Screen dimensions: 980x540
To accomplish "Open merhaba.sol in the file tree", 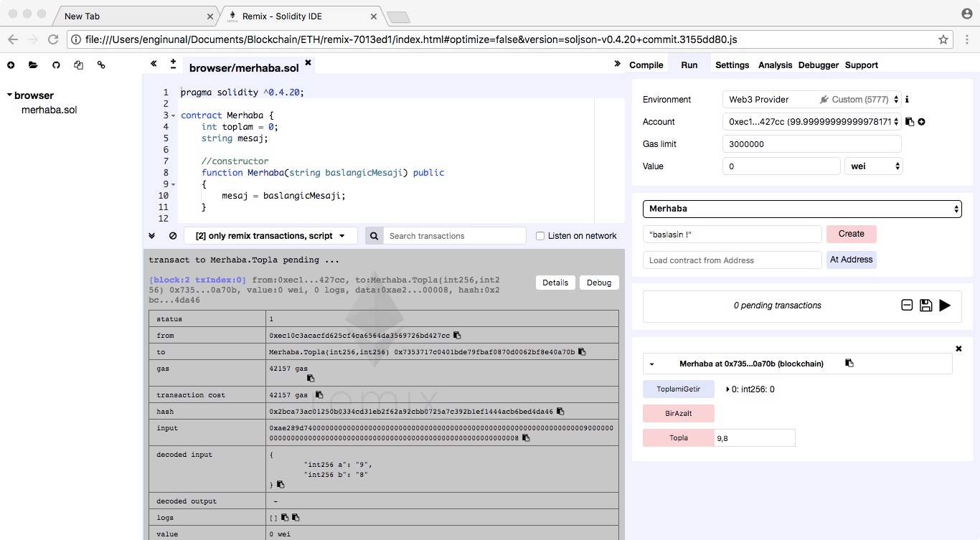I will tap(49, 110).
